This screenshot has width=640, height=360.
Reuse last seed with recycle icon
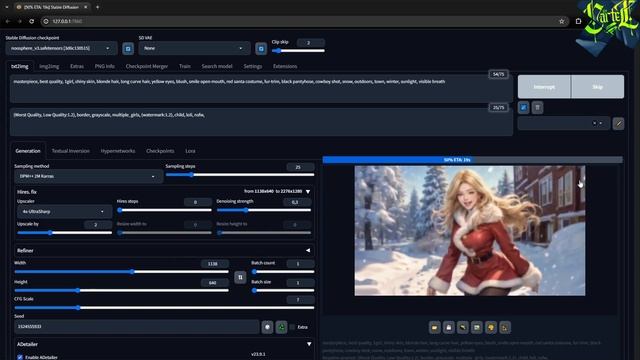pyautogui.click(x=281, y=327)
